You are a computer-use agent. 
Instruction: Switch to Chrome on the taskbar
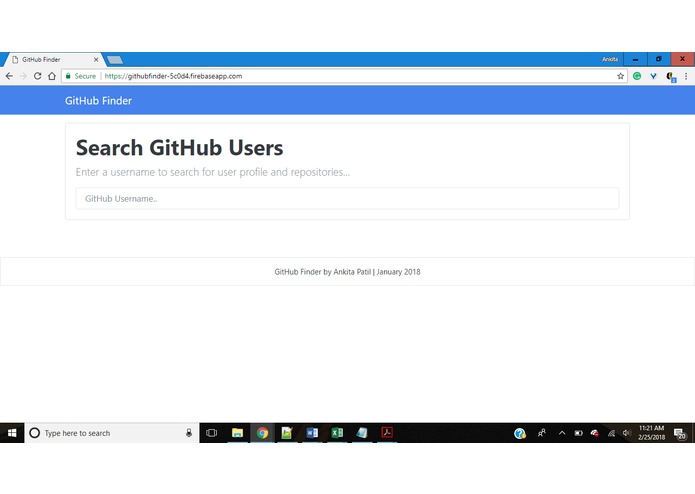[x=262, y=433]
